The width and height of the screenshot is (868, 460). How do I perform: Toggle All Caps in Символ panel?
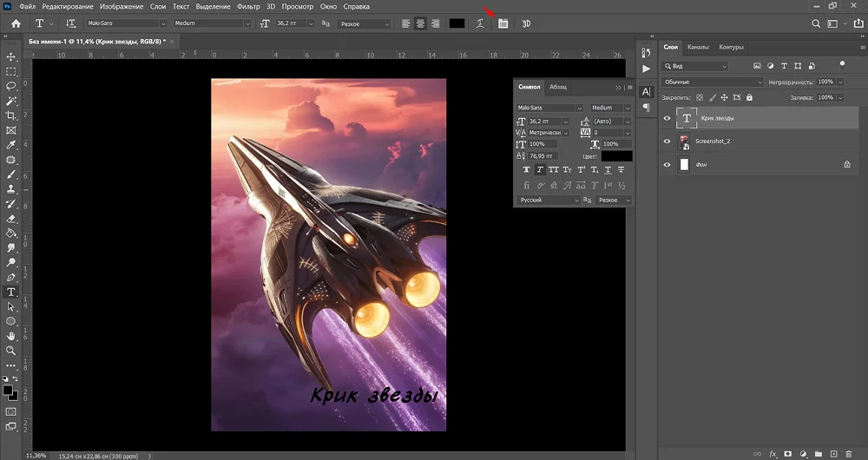tap(554, 170)
